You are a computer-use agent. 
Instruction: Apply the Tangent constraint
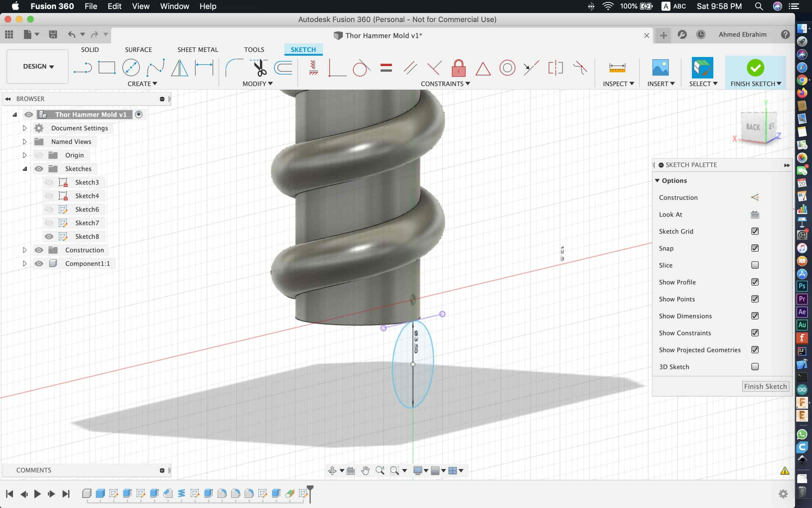pyautogui.click(x=361, y=67)
